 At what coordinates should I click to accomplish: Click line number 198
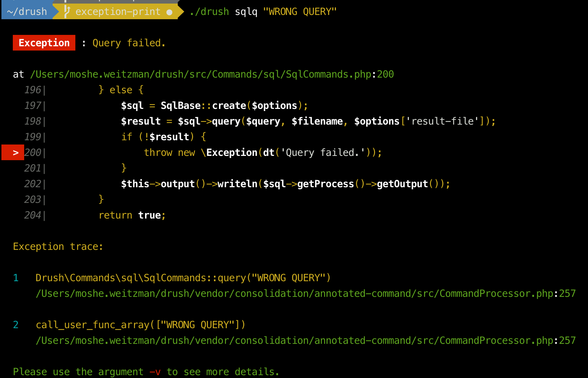tap(33, 121)
